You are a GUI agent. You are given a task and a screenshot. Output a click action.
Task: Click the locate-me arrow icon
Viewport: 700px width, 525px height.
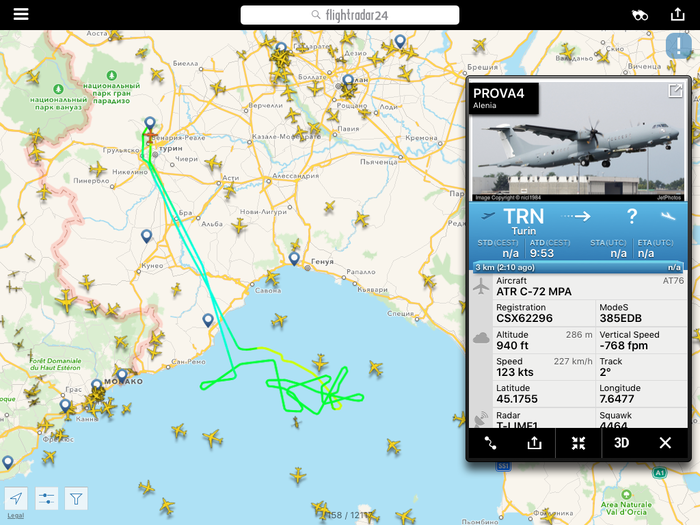click(x=16, y=498)
